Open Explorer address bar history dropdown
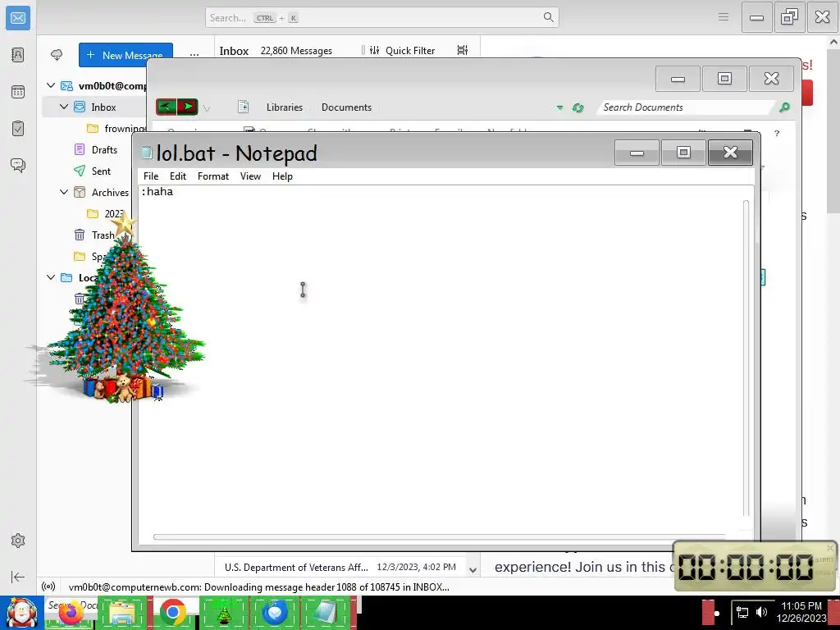Image resolution: width=840 pixels, height=630 pixels. click(559, 107)
